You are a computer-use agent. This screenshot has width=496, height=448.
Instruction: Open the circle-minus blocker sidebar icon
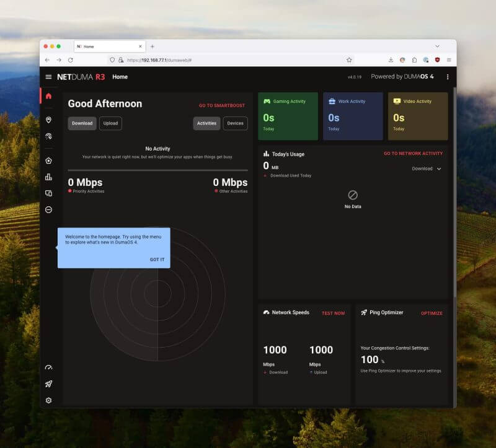click(48, 209)
